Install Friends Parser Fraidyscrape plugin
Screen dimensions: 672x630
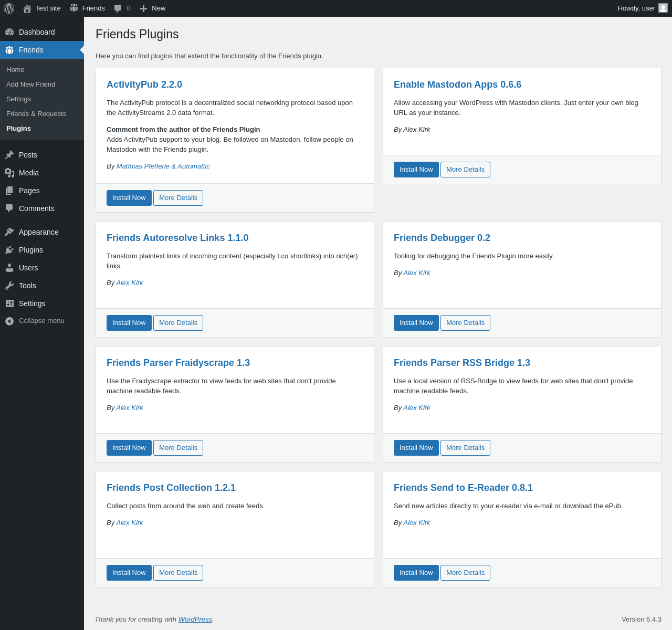point(129,448)
